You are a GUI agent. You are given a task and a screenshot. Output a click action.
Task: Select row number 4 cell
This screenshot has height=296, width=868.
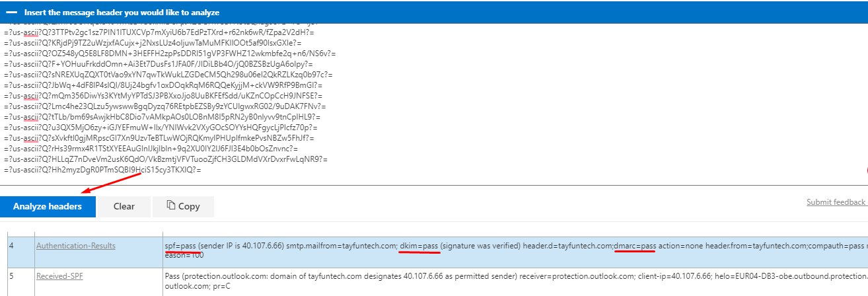pyautogui.click(x=11, y=246)
